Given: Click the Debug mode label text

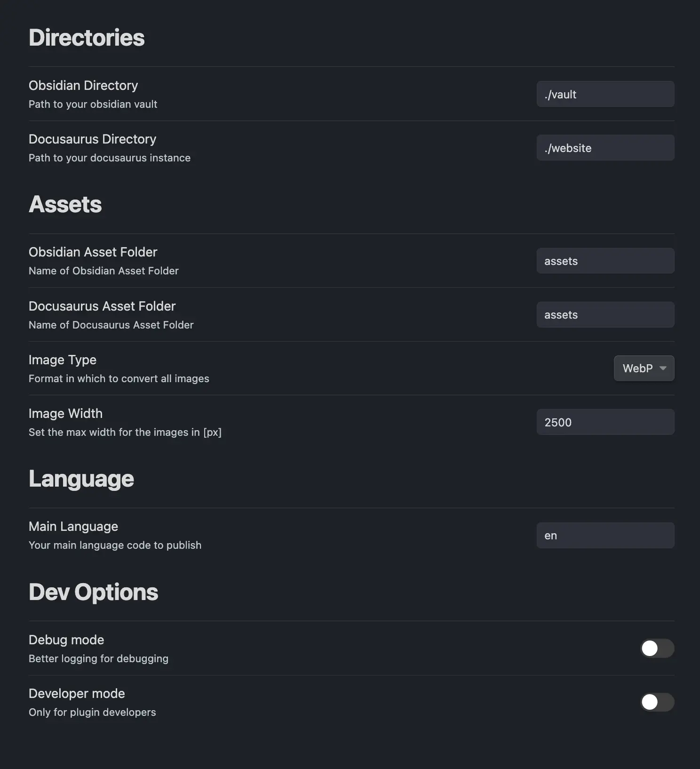Looking at the screenshot, I should (x=66, y=640).
